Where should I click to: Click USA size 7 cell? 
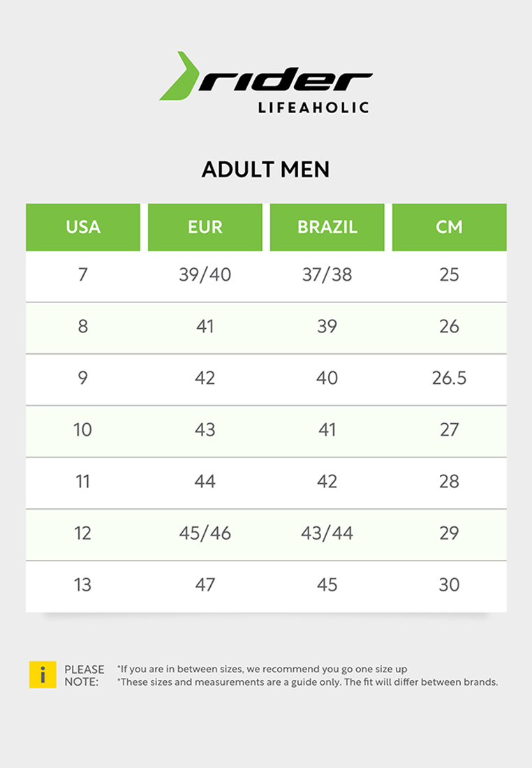click(83, 274)
